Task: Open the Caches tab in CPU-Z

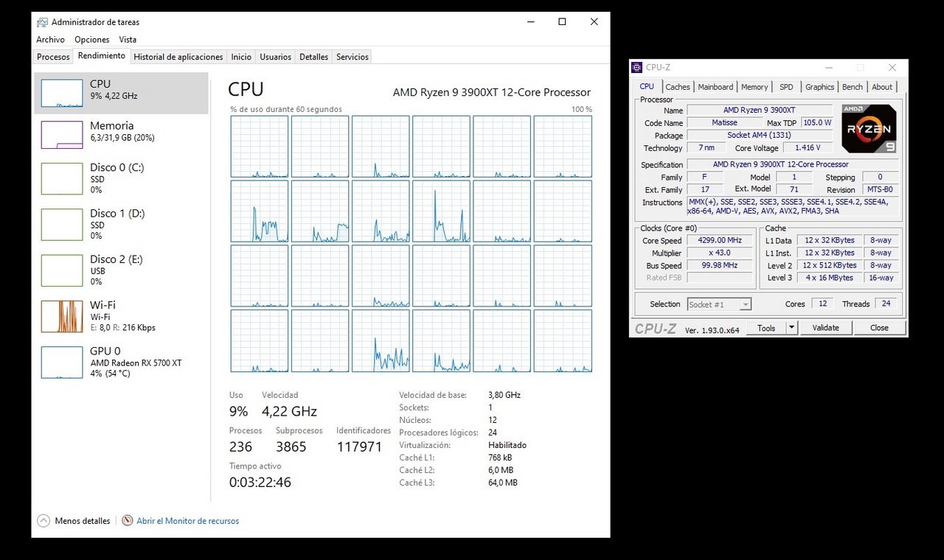Action: (678, 87)
